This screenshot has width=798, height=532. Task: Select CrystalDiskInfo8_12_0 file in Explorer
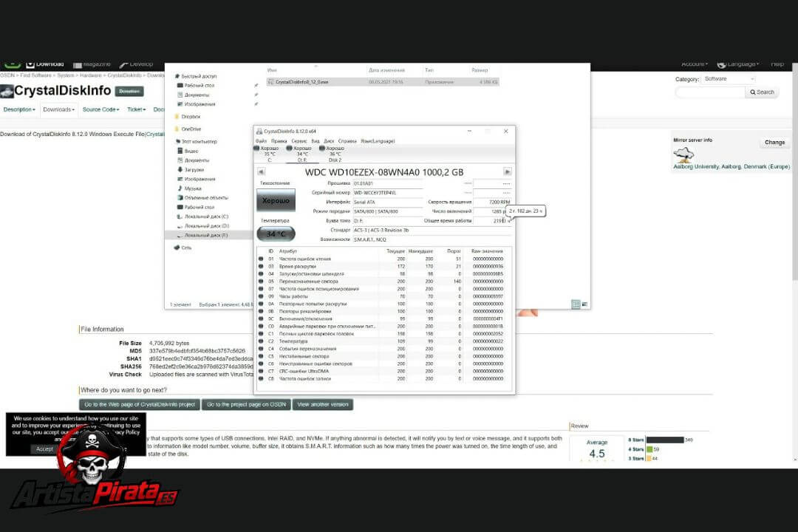pyautogui.click(x=383, y=81)
